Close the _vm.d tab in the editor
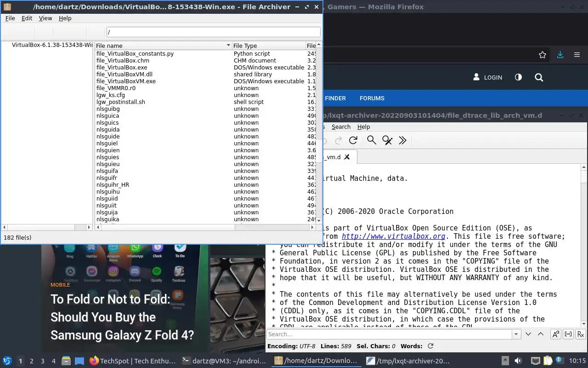Viewport: 588px width, 368px height. 347,157
